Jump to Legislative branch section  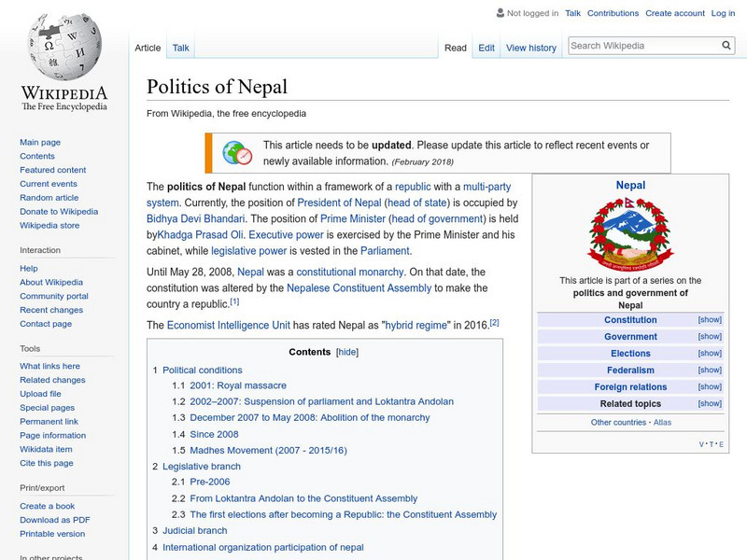[201, 466]
